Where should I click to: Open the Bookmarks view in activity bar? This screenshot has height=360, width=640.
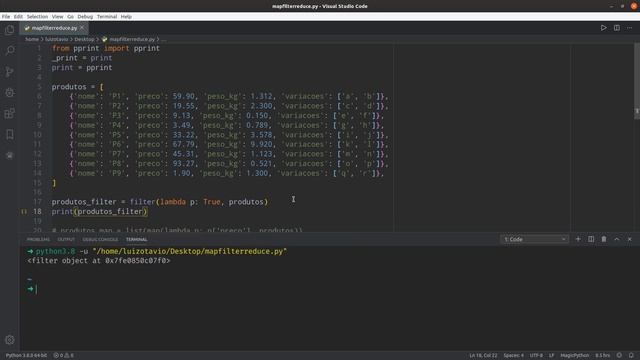[9, 134]
